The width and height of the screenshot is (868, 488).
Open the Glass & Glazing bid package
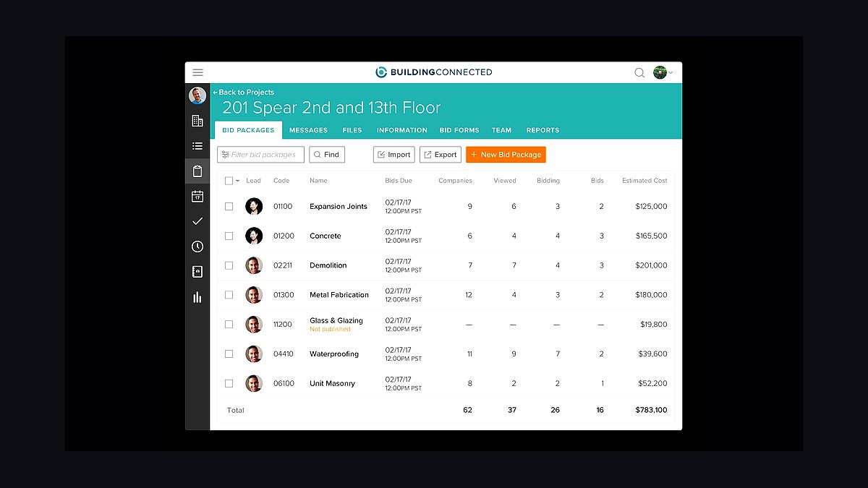pyautogui.click(x=336, y=320)
